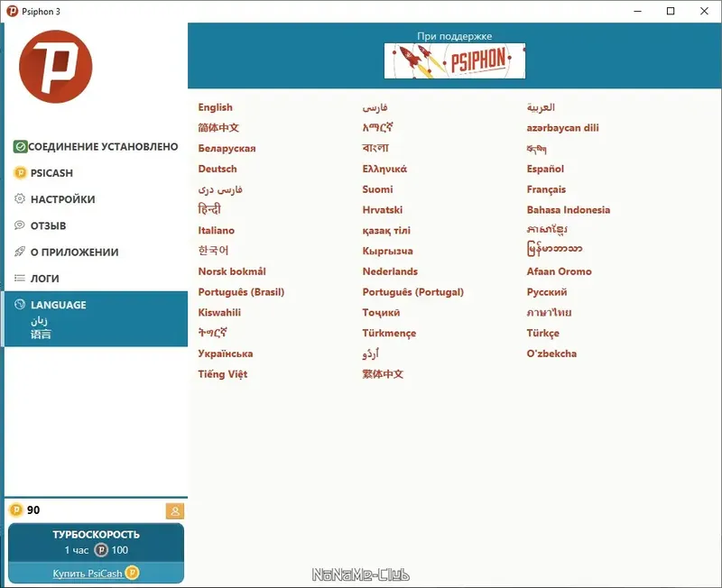Choose Norsk bokmål language
Viewport: 722px width, 588px height.
232,271
